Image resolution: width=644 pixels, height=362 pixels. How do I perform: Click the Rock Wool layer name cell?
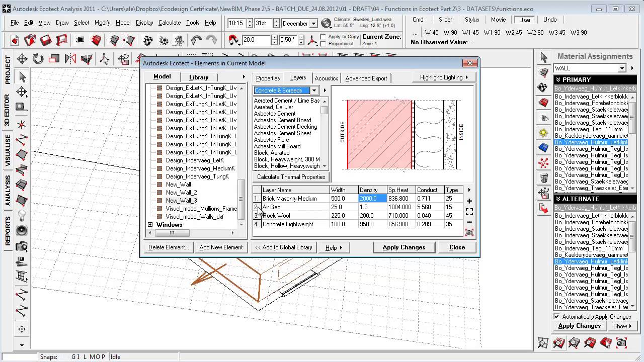pyautogui.click(x=295, y=216)
